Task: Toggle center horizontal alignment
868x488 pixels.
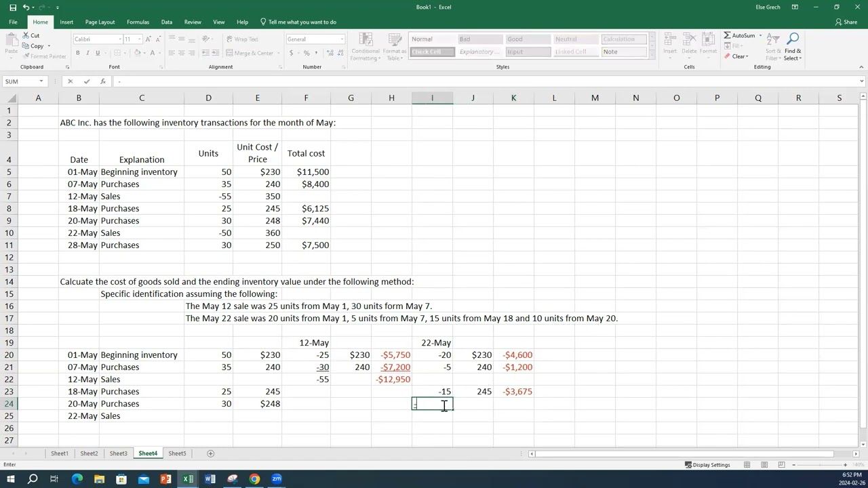Action: point(181,53)
